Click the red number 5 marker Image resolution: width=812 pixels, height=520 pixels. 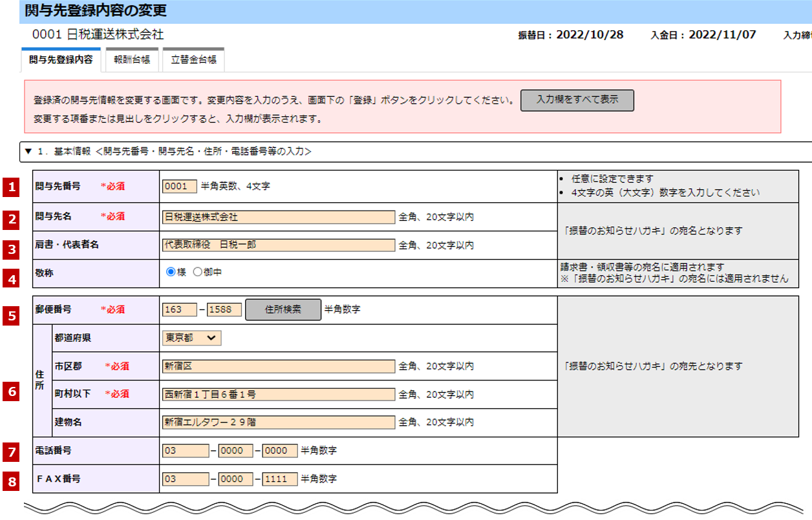(12, 317)
